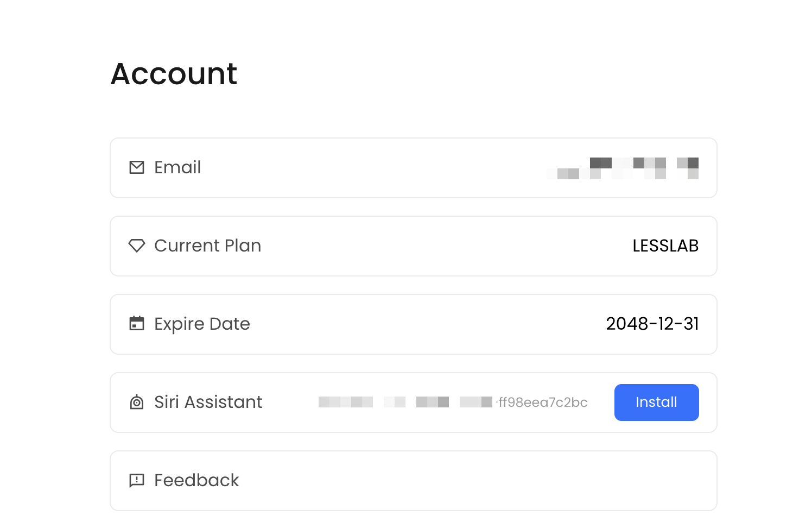
Task: Click the diamond icon next to Current Plan
Action: [x=137, y=246]
